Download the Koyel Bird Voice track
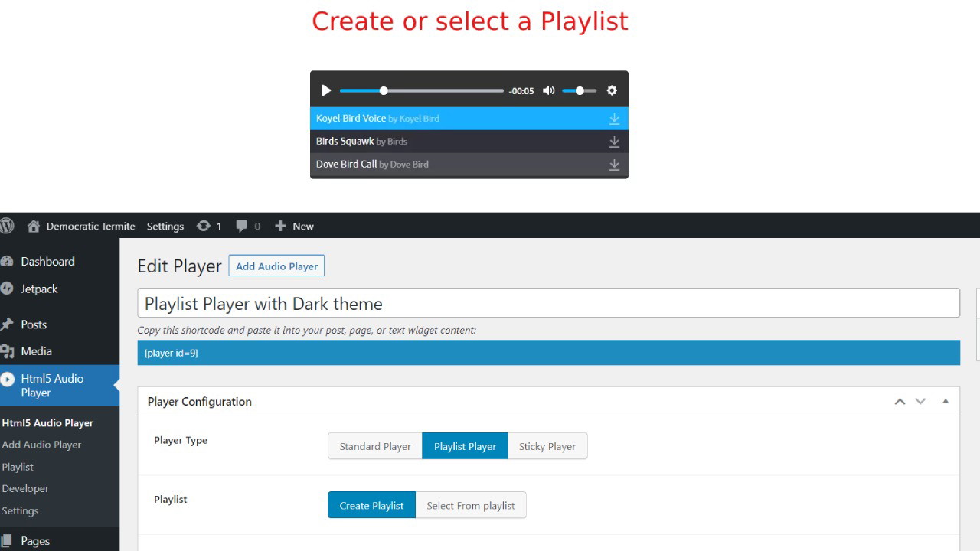Screen dimensions: 980x551 (x=614, y=119)
